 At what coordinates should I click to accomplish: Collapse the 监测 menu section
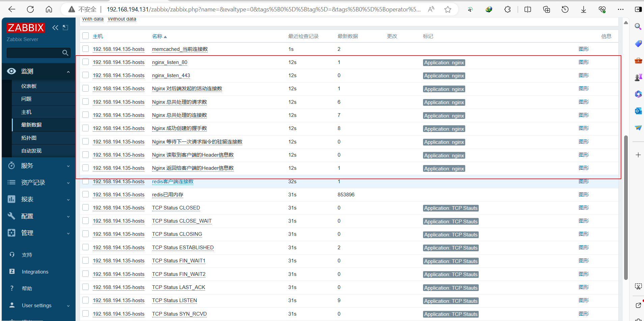38,71
